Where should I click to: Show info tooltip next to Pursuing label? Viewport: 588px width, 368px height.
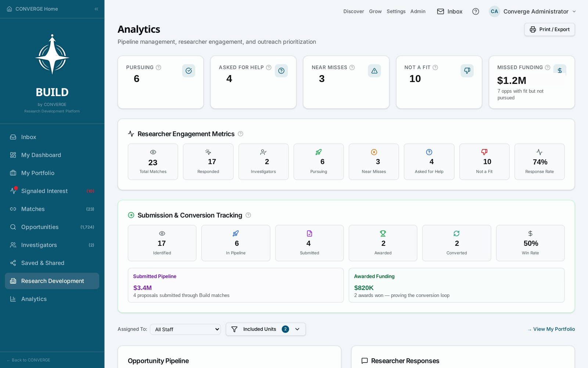pos(158,67)
